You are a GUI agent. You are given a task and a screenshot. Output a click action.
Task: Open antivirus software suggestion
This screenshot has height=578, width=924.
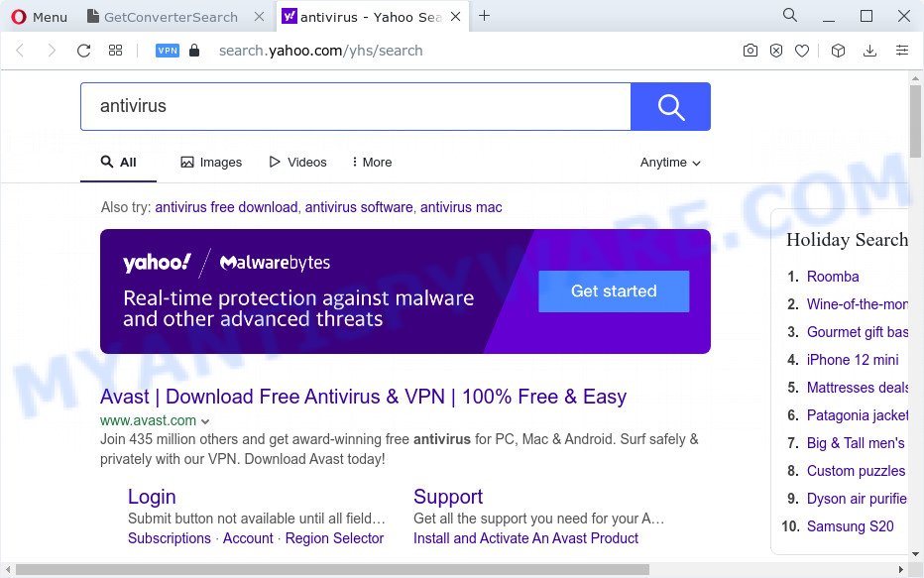click(359, 207)
